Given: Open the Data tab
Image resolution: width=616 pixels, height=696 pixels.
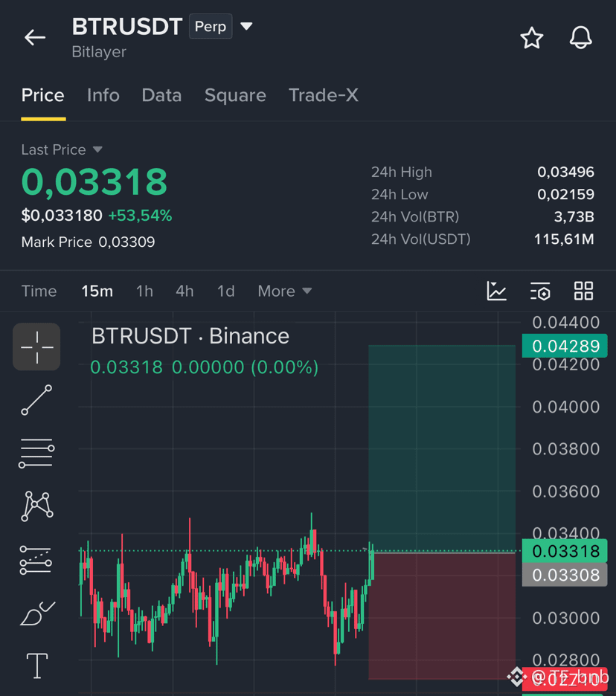Looking at the screenshot, I should click(x=161, y=95).
